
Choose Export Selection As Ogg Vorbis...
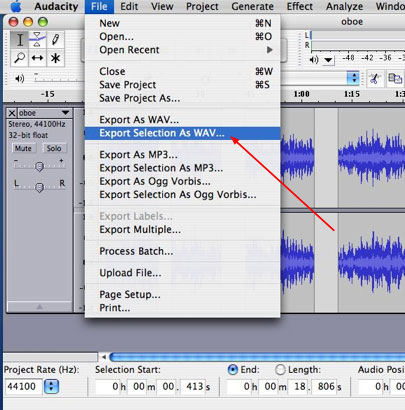(183, 195)
